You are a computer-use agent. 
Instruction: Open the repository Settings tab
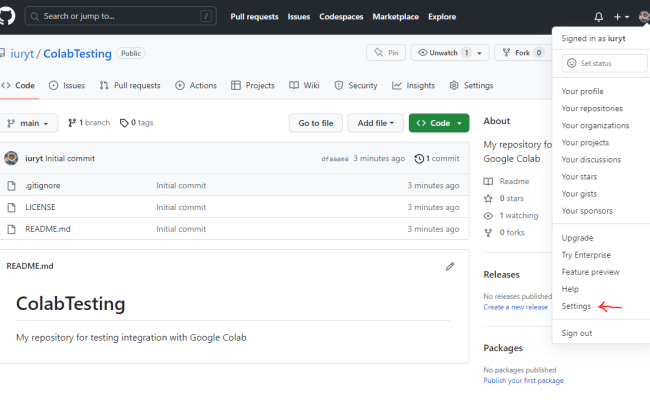[x=471, y=85]
